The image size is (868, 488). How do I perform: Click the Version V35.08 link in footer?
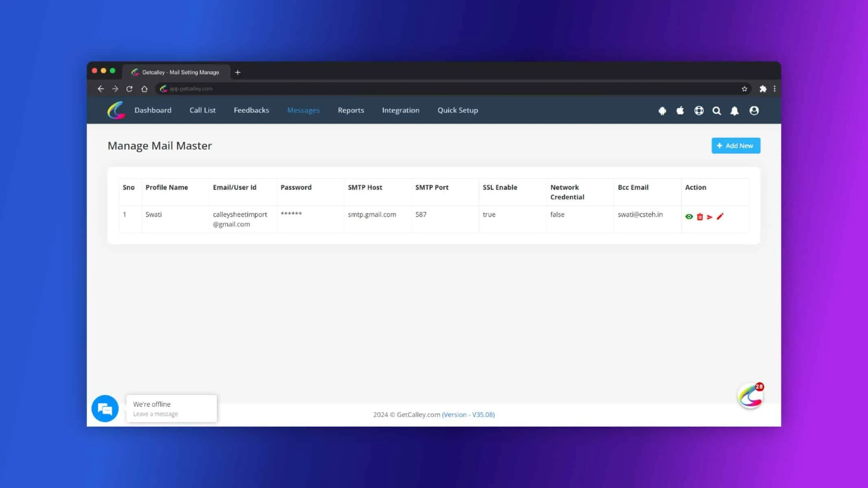[468, 414]
